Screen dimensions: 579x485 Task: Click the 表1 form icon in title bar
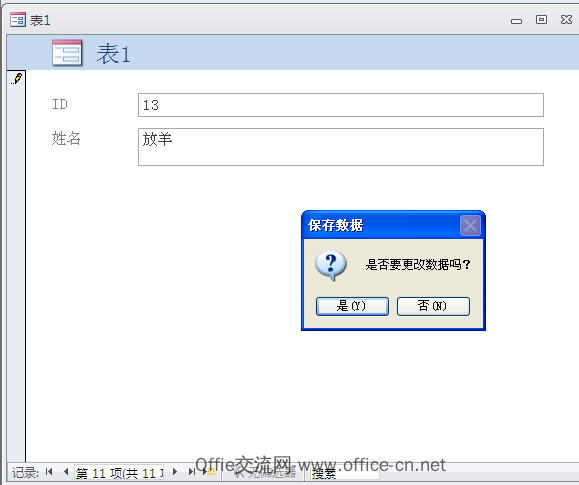(x=18, y=20)
